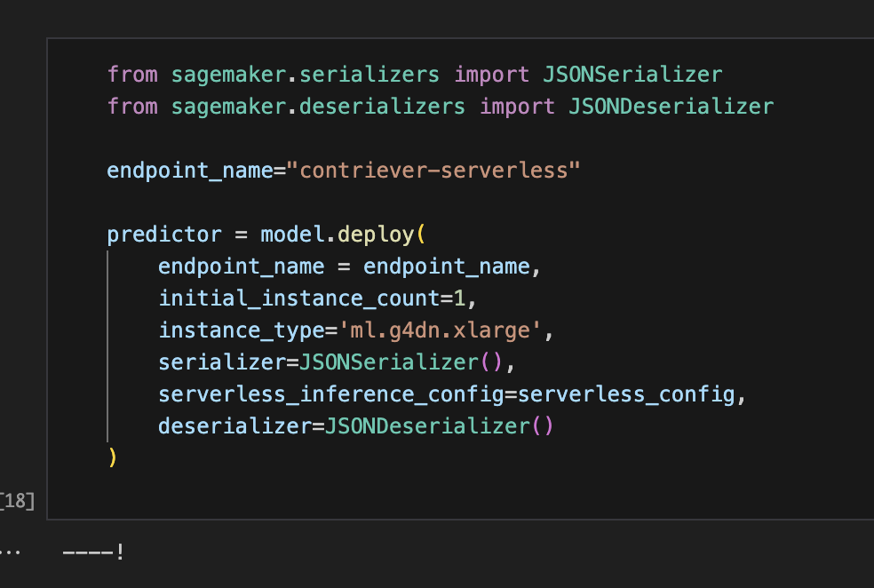
Task: Click the model.deploy( call
Action: pos(343,234)
